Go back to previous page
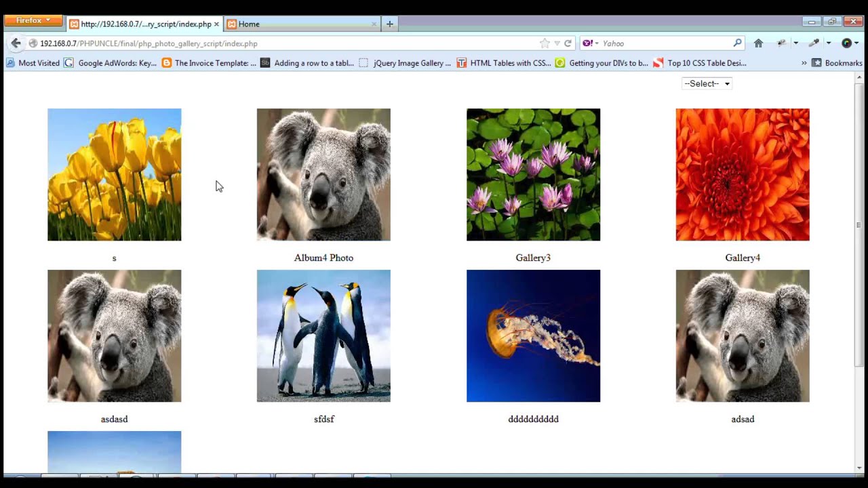The width and height of the screenshot is (868, 488). (16, 43)
